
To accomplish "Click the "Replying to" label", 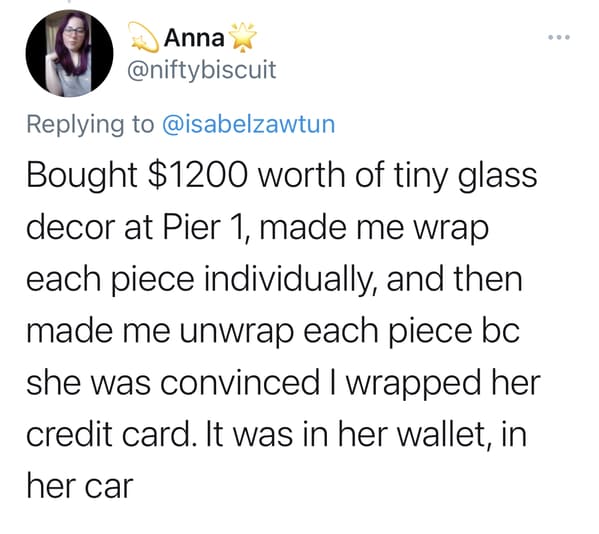I will point(91,125).
